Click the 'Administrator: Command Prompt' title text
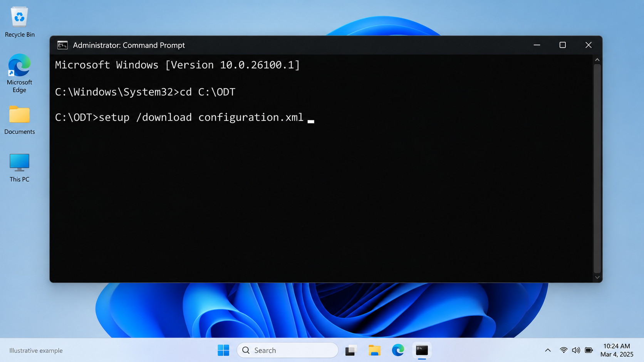Viewport: 644px width, 362px height. [129, 45]
